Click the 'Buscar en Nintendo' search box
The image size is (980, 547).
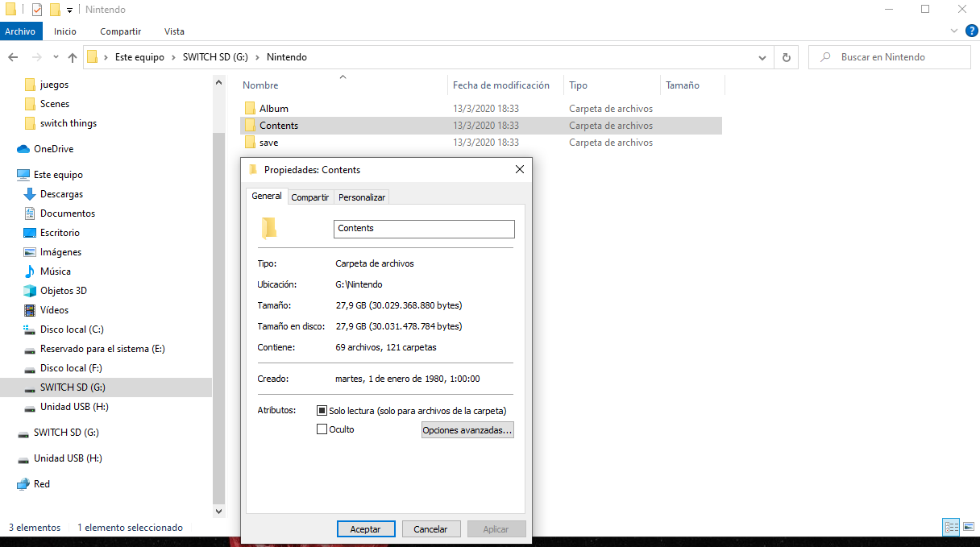coord(889,57)
